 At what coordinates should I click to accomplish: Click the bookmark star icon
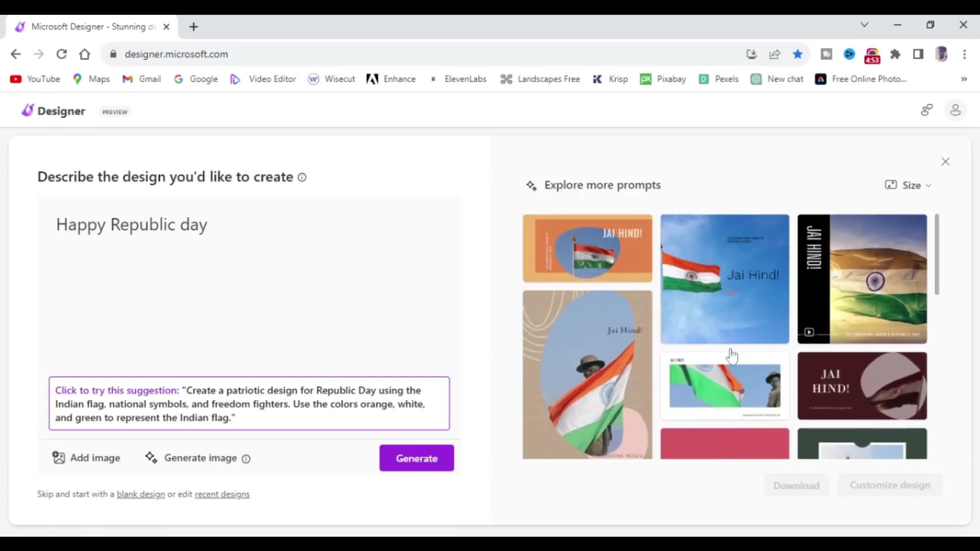[x=798, y=54]
